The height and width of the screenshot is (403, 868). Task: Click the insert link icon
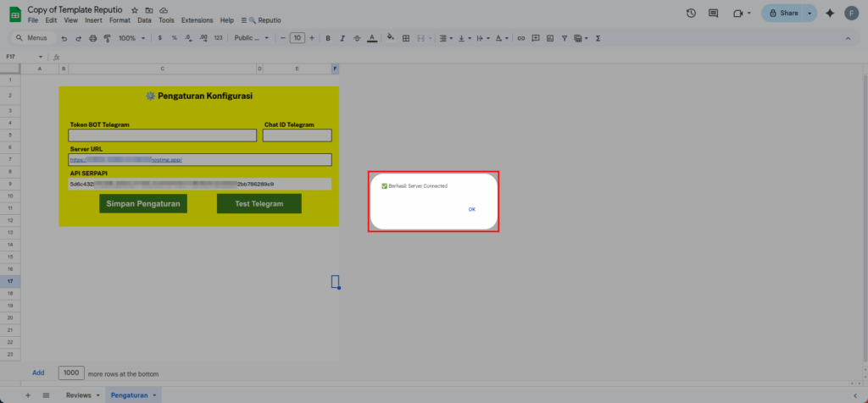pos(521,38)
